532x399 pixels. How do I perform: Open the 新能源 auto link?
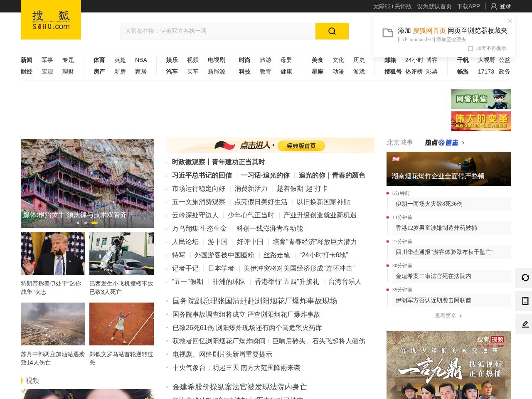(x=217, y=71)
